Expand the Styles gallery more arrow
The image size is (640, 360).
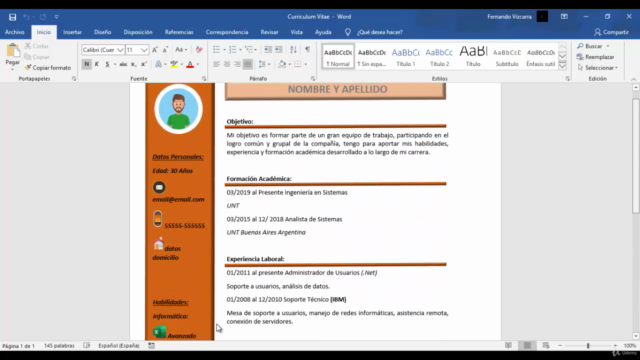click(x=562, y=66)
